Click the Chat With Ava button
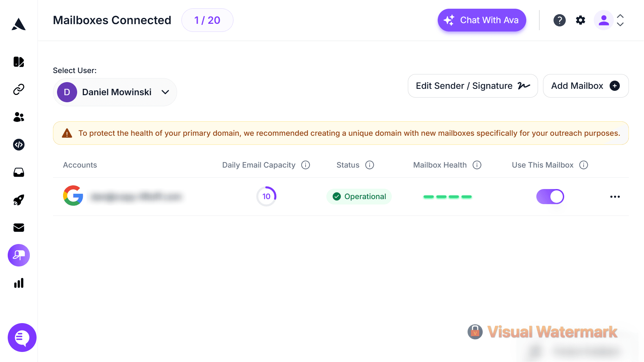Image resolution: width=644 pixels, height=362 pixels. (x=482, y=20)
